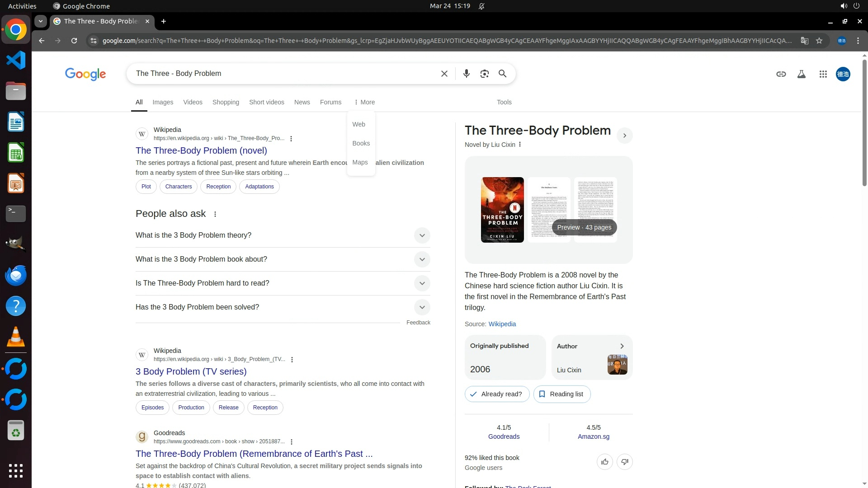Toggle the Reading list bookmark button
Image resolution: width=868 pixels, height=488 pixels.
(561, 394)
